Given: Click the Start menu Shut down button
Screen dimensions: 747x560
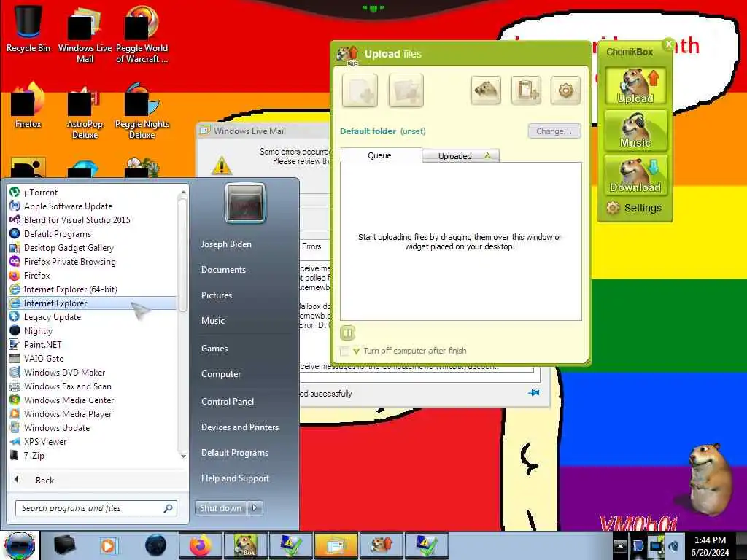Looking at the screenshot, I should click(x=220, y=508).
